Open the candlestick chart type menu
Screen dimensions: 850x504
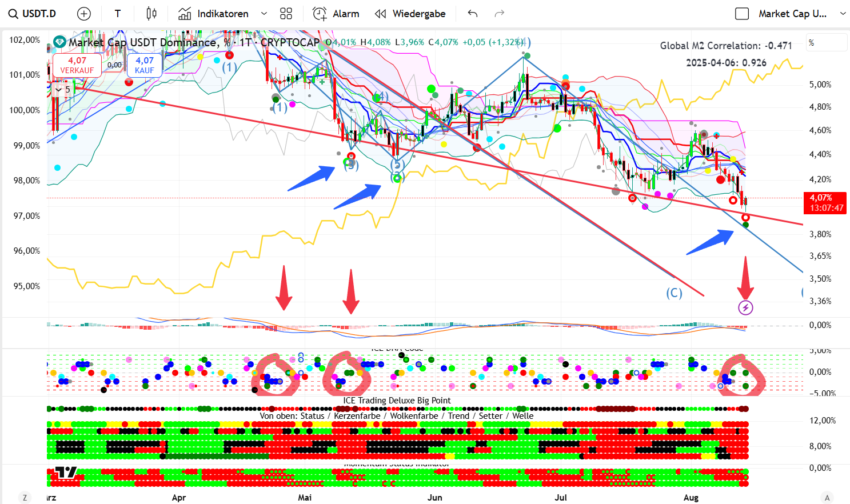coord(151,14)
